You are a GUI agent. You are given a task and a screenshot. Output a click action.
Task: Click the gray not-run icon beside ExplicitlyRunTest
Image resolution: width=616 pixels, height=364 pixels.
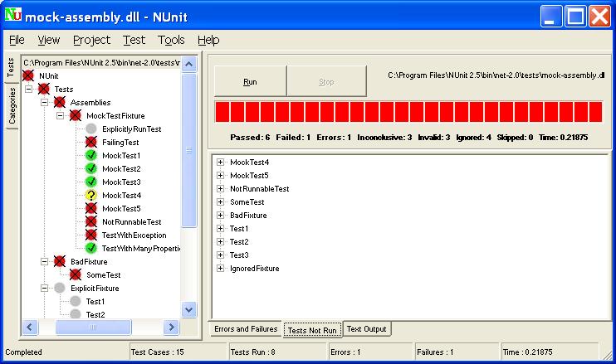tap(91, 129)
